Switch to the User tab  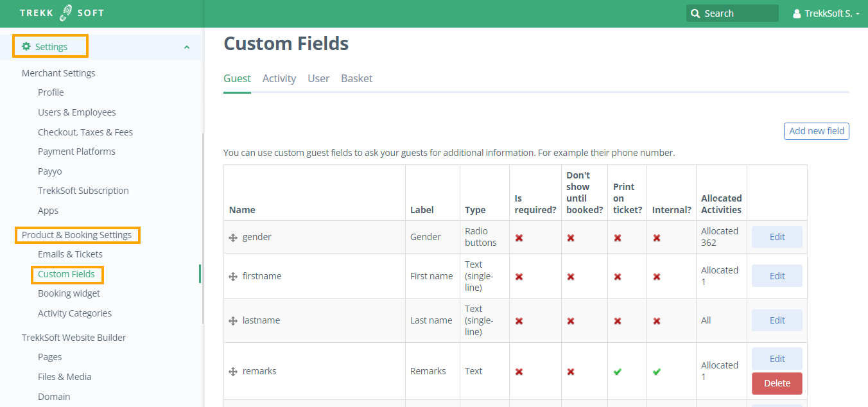[x=318, y=78]
